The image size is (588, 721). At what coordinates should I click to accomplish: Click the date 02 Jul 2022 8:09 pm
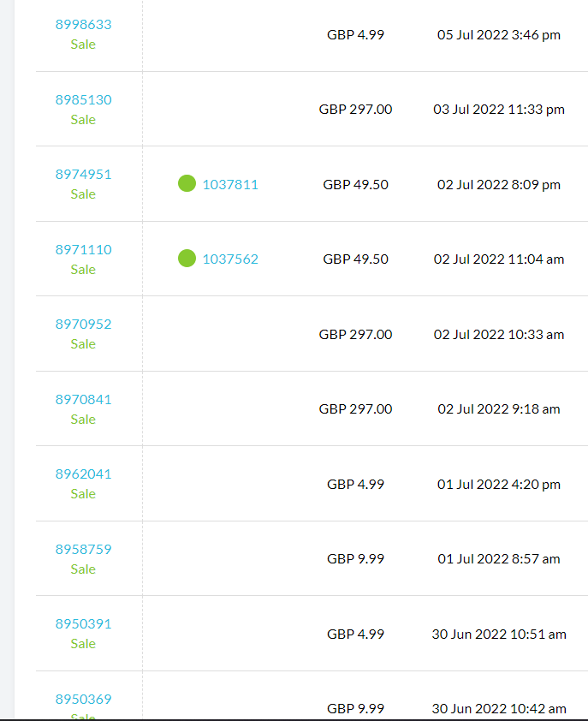coord(499,184)
